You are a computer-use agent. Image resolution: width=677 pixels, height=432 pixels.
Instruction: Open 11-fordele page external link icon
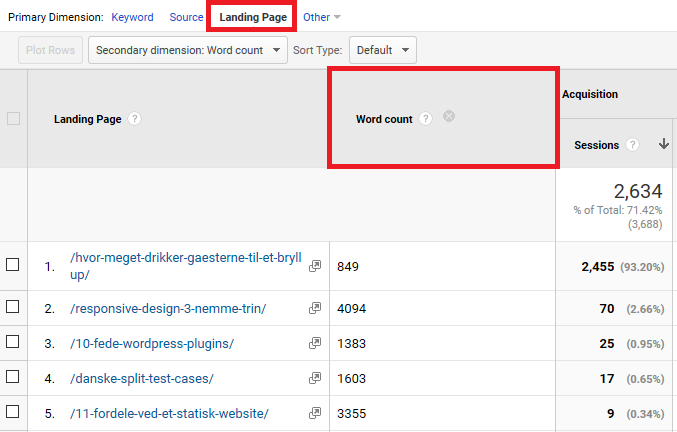tap(315, 413)
